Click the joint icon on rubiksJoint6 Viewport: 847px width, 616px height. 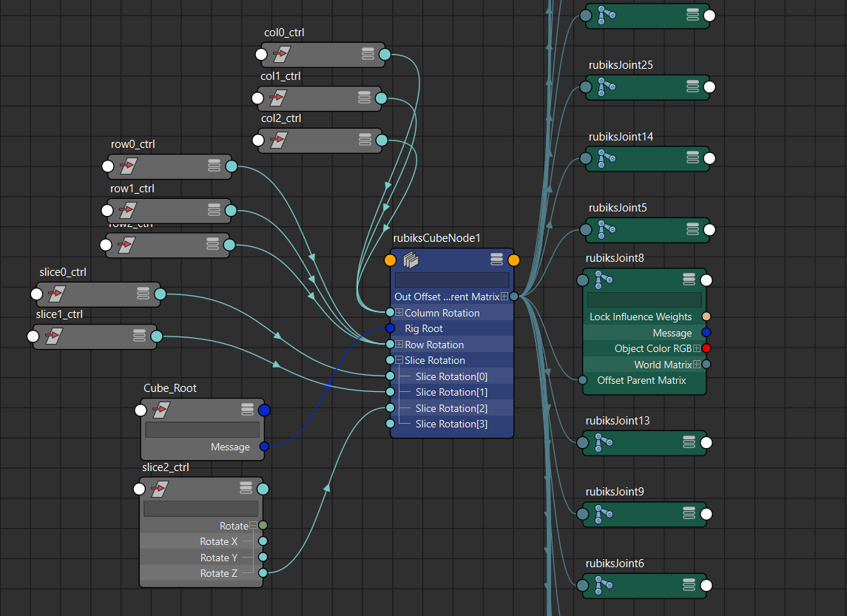point(603,585)
